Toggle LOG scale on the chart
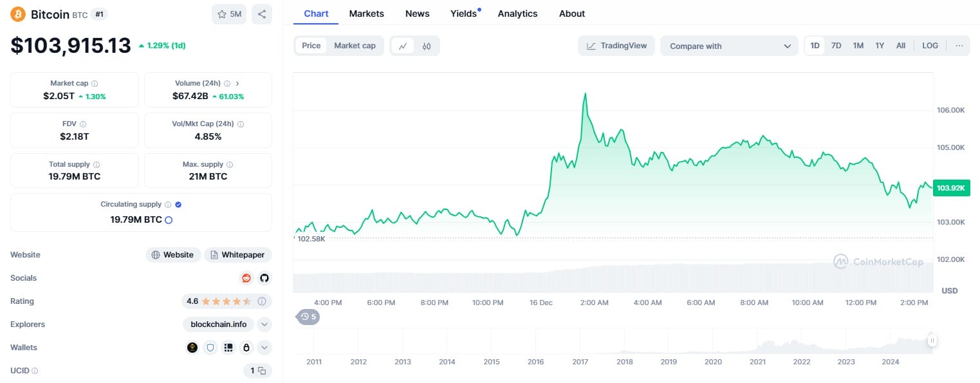Viewport: 980px width, 383px height. (x=930, y=46)
